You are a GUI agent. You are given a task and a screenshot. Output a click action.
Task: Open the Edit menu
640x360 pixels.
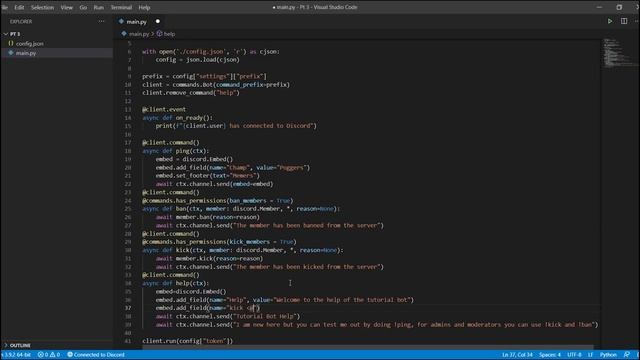coord(19,7)
